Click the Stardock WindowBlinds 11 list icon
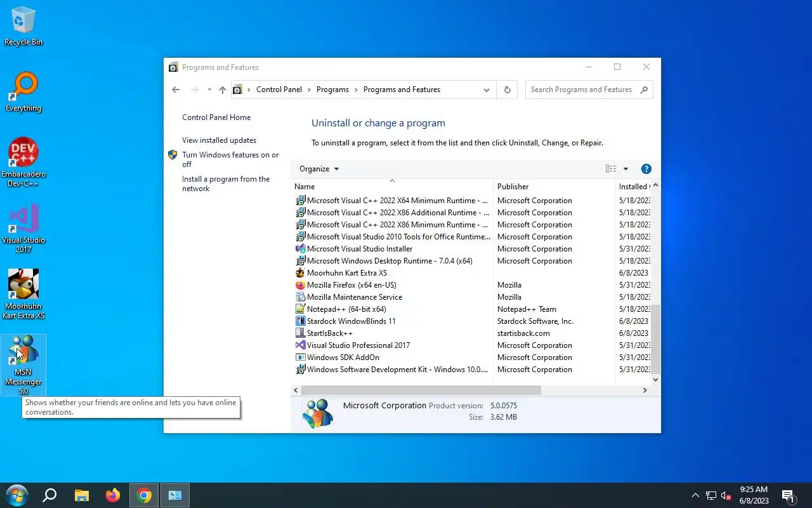Viewport: 812px width, 508px height. (x=301, y=321)
